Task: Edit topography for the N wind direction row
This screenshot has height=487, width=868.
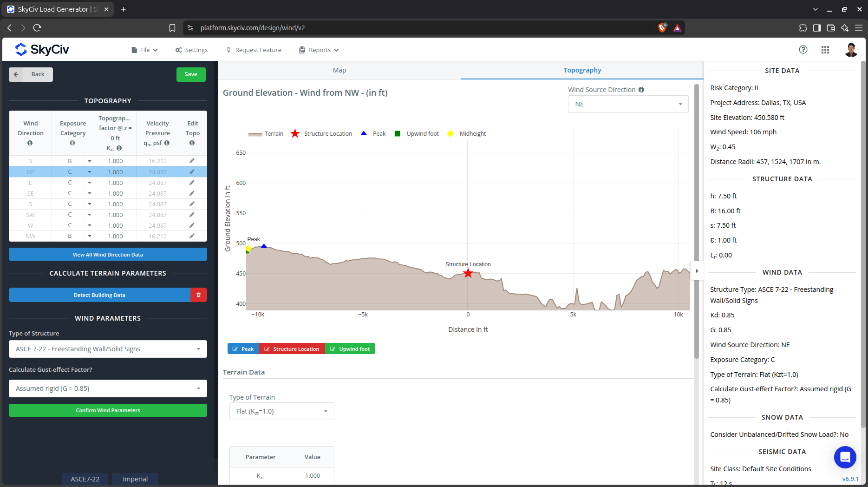Action: 192,161
